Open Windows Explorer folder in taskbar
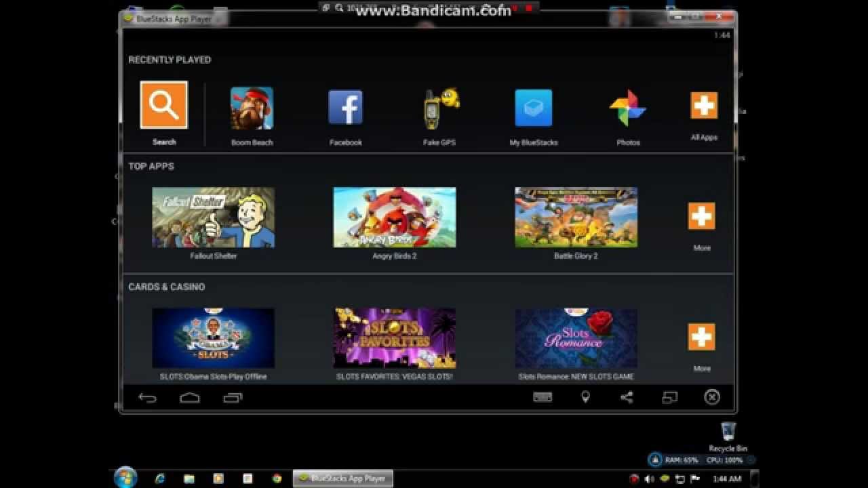Viewport: 868px width, 488px height. coord(189,479)
